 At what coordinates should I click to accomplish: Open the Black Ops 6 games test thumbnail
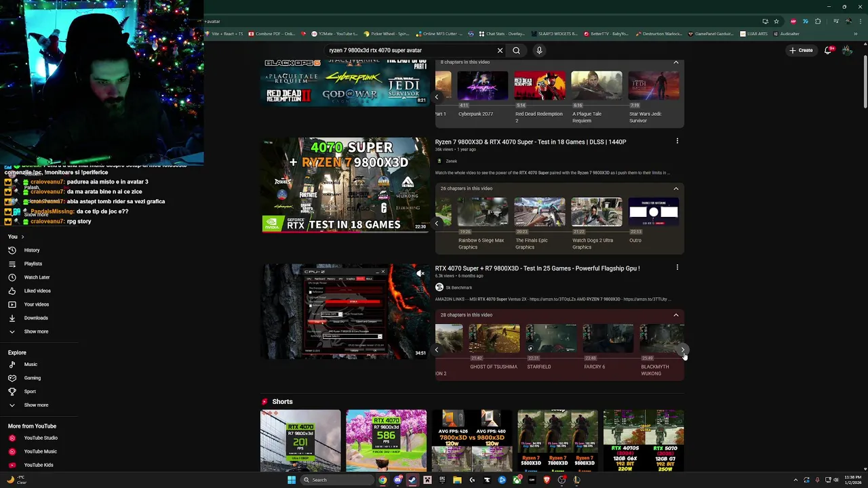coord(345,82)
